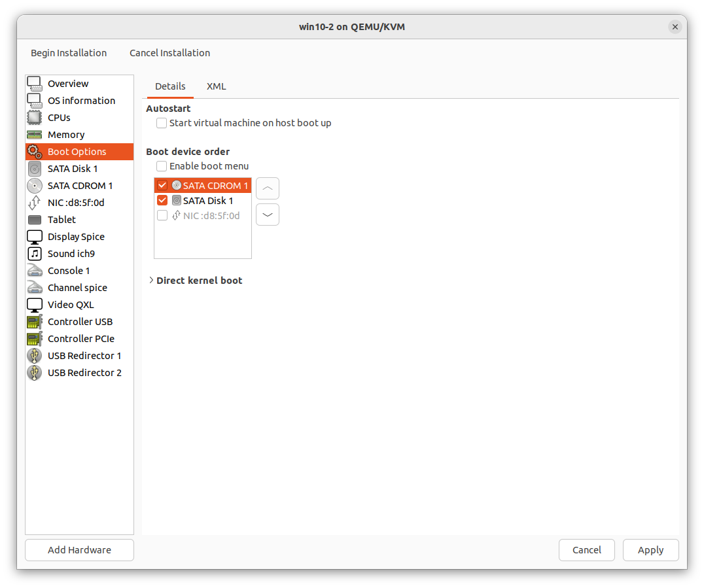Select the CPUs processor icon in sidebar
The image size is (704, 588).
(34, 117)
